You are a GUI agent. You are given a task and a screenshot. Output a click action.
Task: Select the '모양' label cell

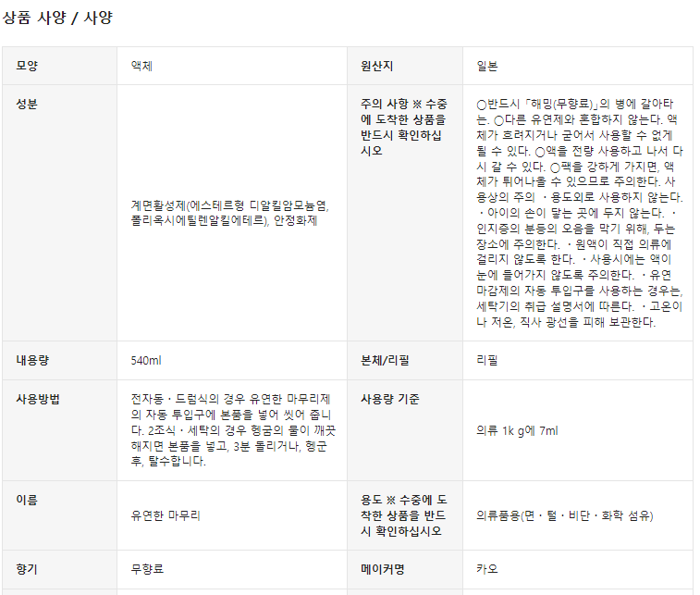[59, 66]
